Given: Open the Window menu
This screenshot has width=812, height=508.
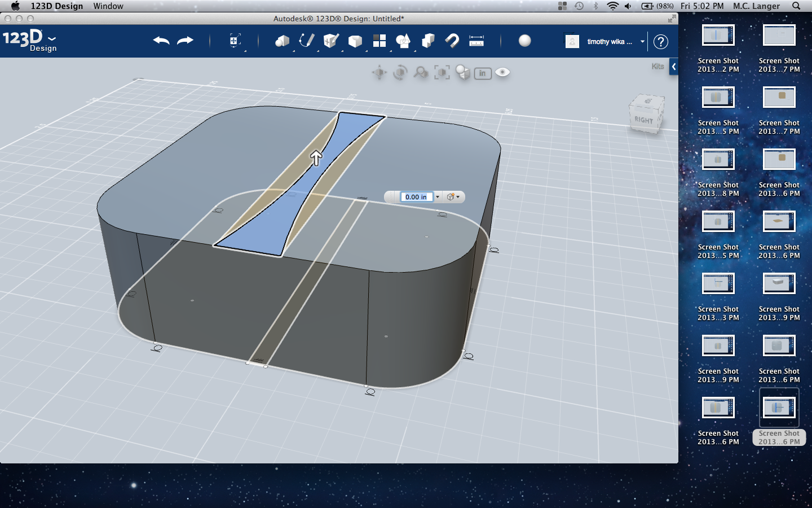Looking at the screenshot, I should click(108, 6).
